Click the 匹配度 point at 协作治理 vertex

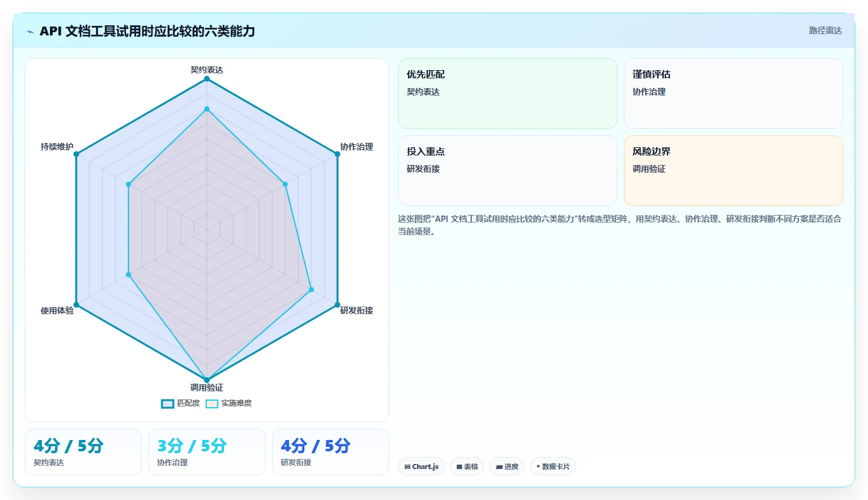click(x=337, y=154)
